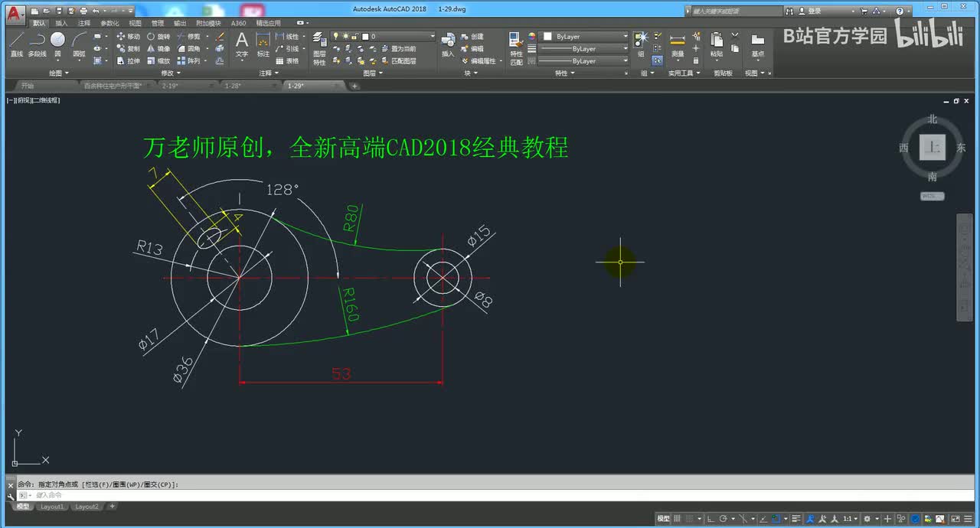Choose the Stretch (拉伸) command
Image resolution: width=980 pixels, height=528 pixels.
point(128,60)
